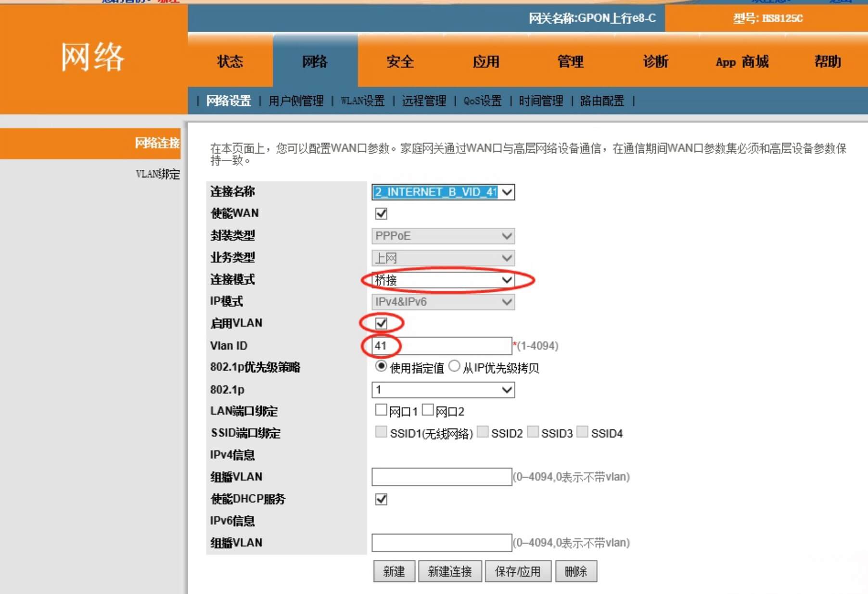Viewport: 868px width, 594px height.
Task: Click the 新建连接 button
Action: [450, 571]
